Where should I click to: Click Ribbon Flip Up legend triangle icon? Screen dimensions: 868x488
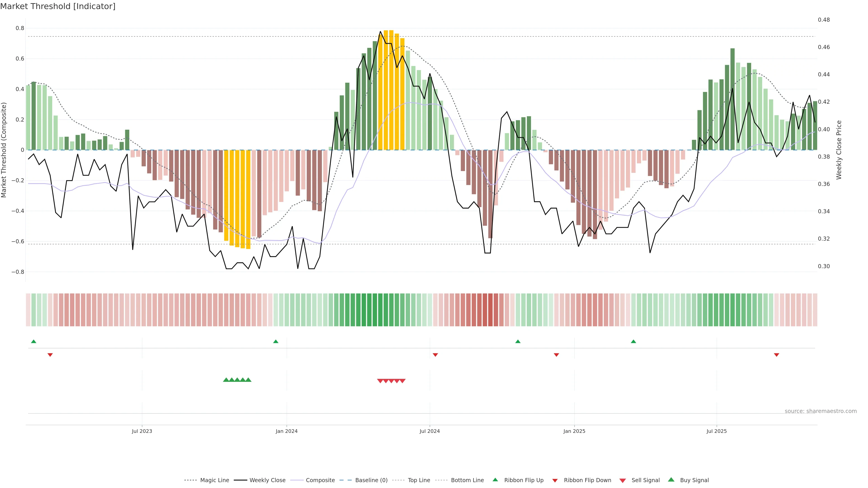495,480
